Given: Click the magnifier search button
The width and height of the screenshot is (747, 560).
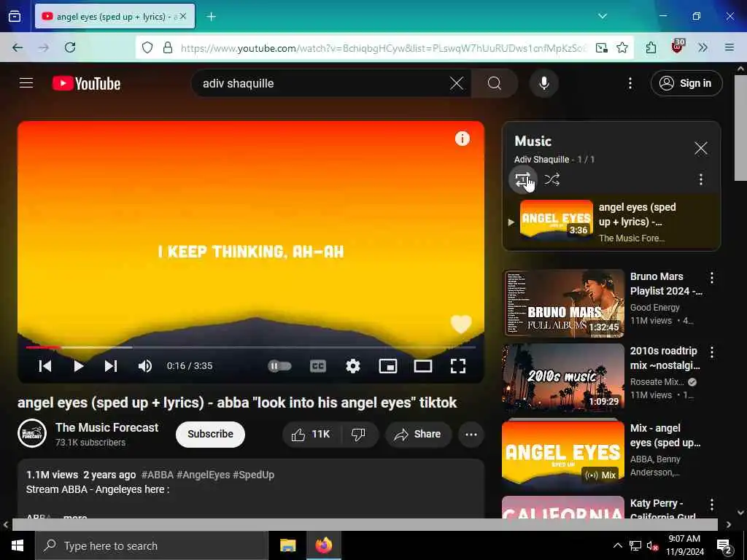Looking at the screenshot, I should tap(495, 83).
